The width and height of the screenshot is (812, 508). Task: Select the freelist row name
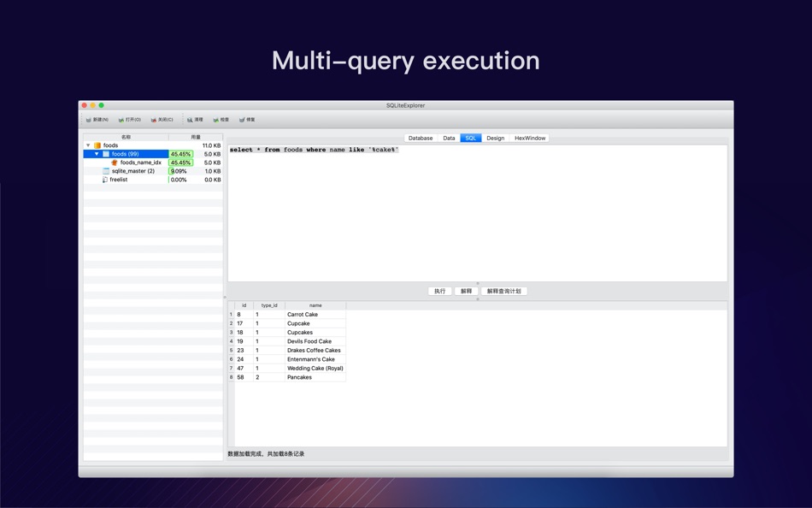coord(119,180)
